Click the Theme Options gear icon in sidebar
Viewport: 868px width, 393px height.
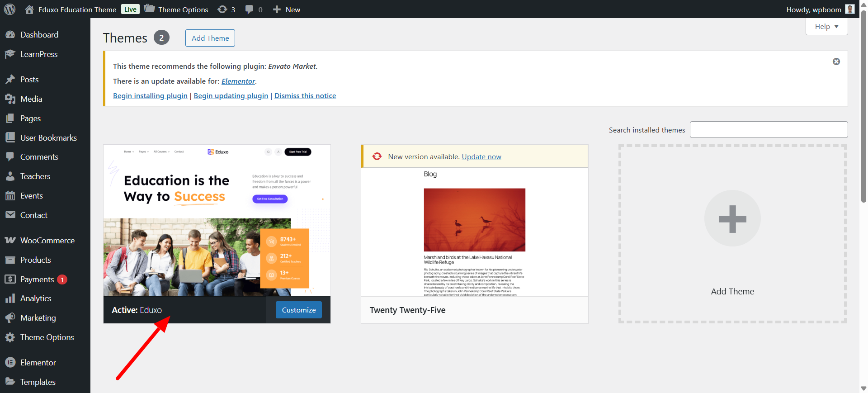tap(10, 337)
